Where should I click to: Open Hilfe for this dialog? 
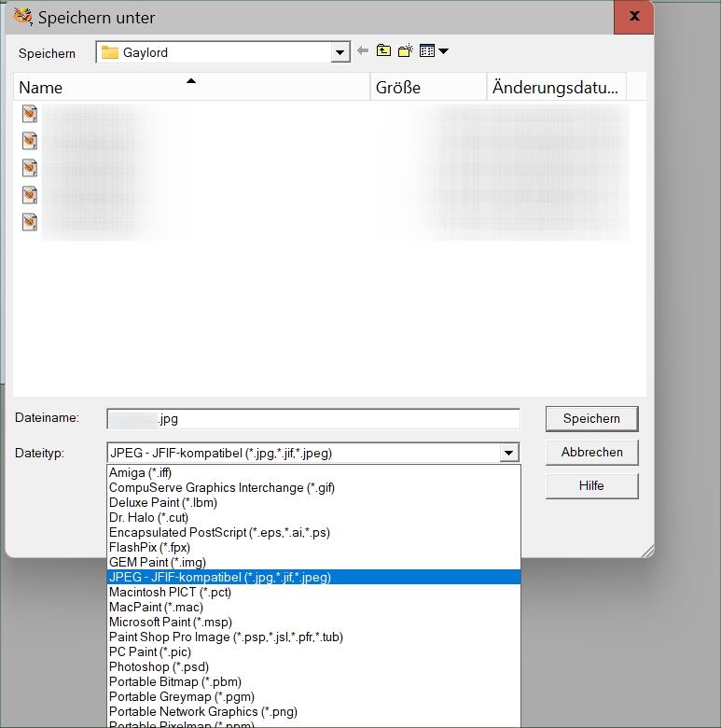click(x=591, y=485)
